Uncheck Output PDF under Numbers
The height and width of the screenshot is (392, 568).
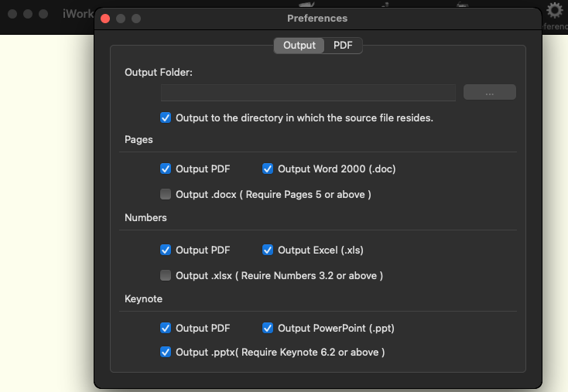[x=166, y=251]
